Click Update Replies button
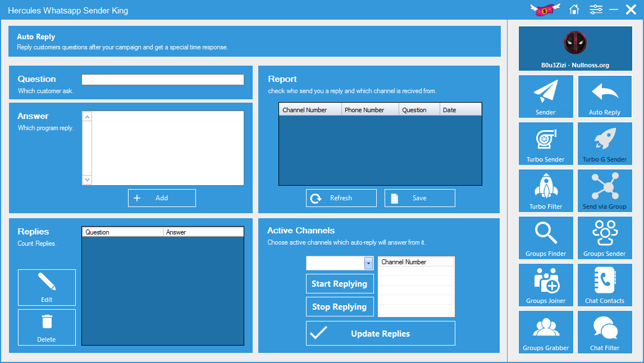This screenshot has height=363, width=644. click(380, 333)
